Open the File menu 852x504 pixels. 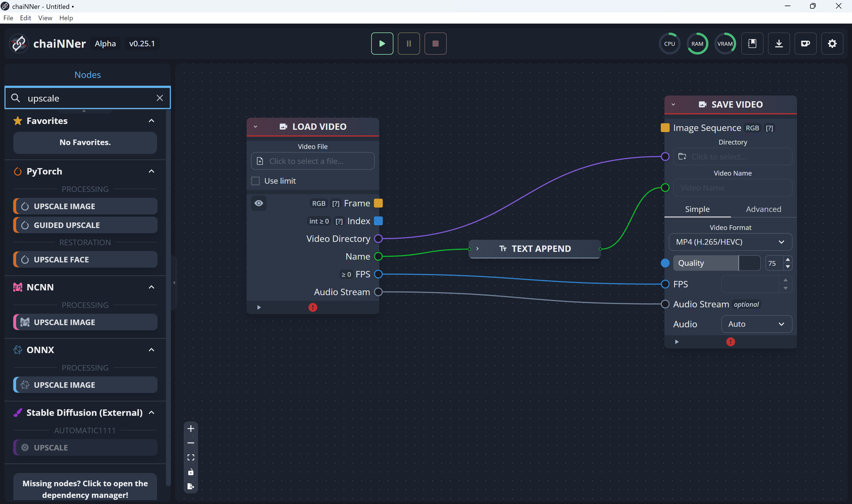point(8,18)
